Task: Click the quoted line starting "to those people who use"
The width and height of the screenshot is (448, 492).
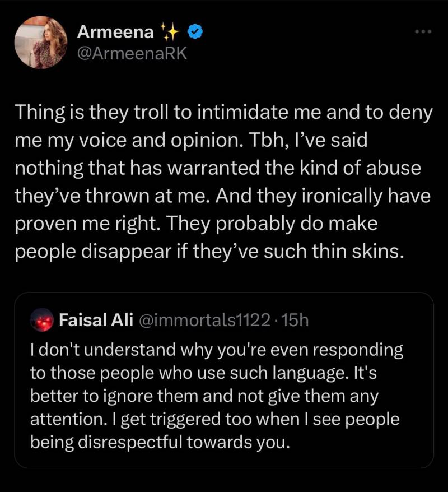Action: pos(203,373)
